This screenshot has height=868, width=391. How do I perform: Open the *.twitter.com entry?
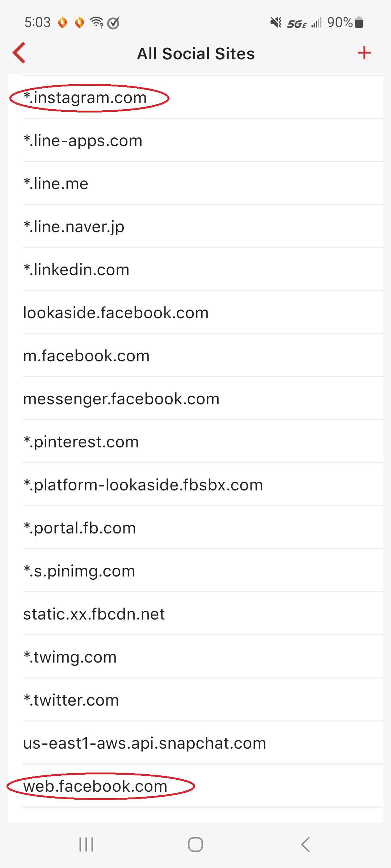pos(71,700)
